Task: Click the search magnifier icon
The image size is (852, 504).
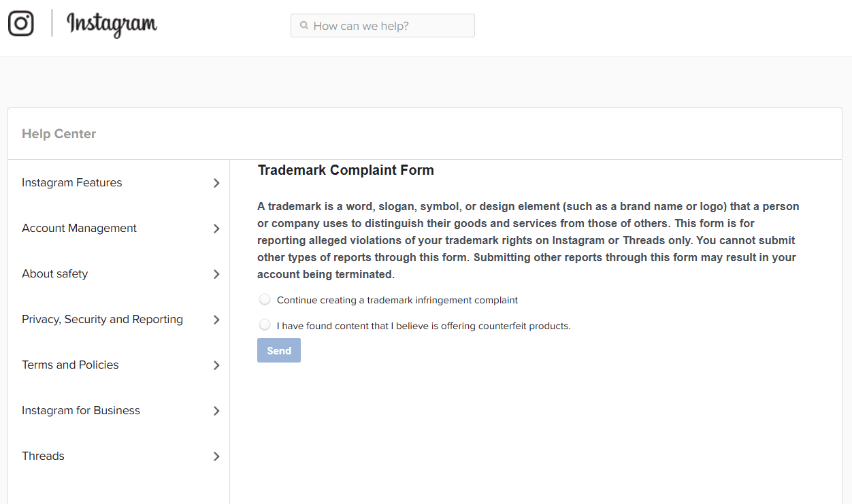Action: coord(304,26)
